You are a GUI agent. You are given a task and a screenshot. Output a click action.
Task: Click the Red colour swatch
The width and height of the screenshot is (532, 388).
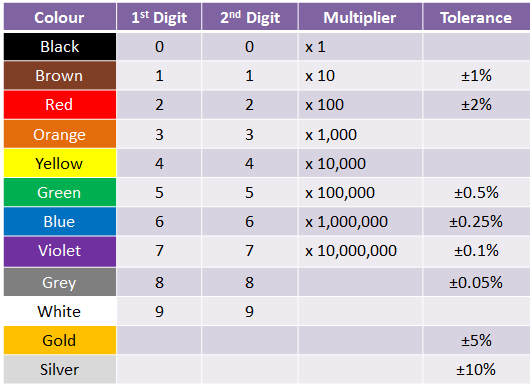point(60,104)
